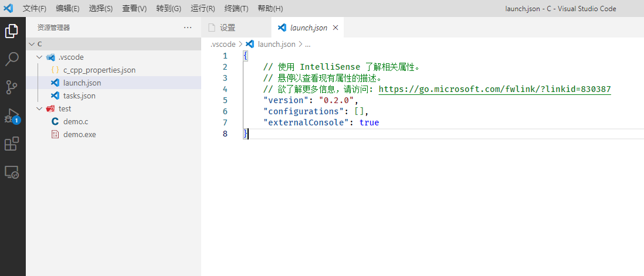The width and height of the screenshot is (644, 276).
Task: Click the "externalConsole" key in editor
Action: tap(306, 122)
